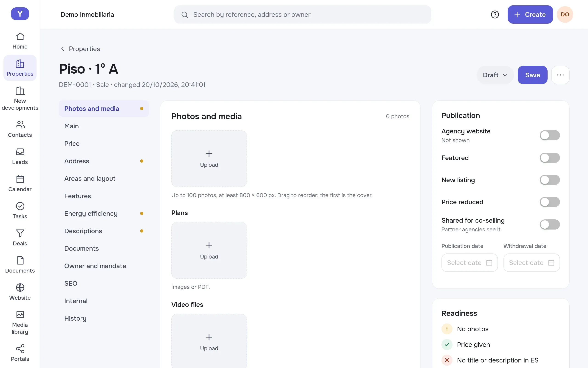Screen dimensions: 588x368
Task: Go to Energy efficiency section
Action: [104, 213]
